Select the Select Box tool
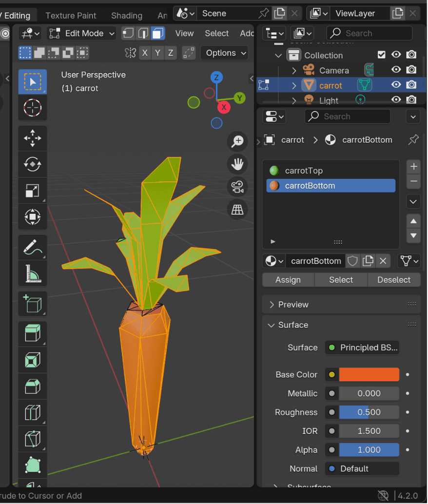Screen dimensions: 428x504 click(x=33, y=81)
